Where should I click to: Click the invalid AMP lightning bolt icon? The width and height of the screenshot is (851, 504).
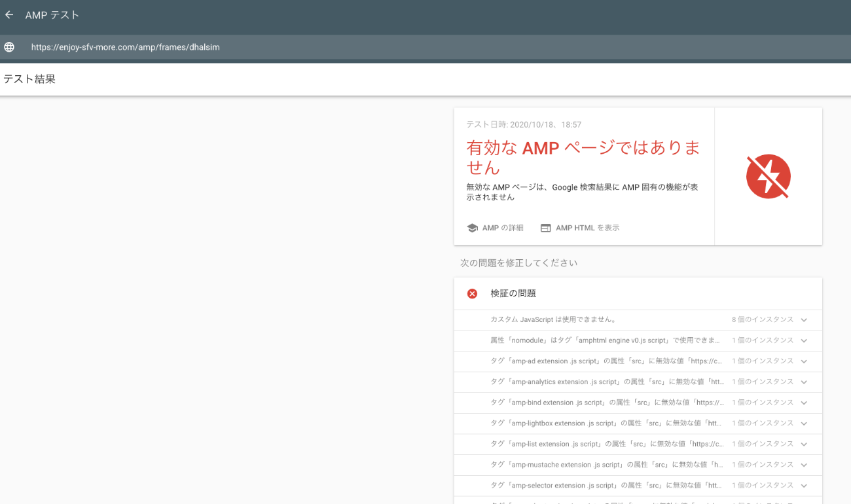click(x=769, y=177)
